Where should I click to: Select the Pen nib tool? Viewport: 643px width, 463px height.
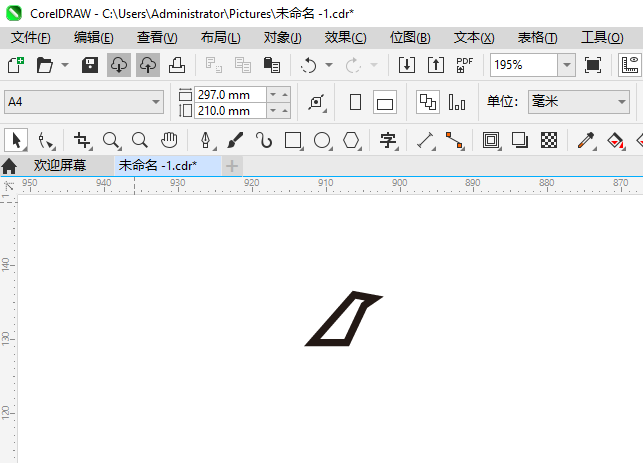click(x=206, y=140)
